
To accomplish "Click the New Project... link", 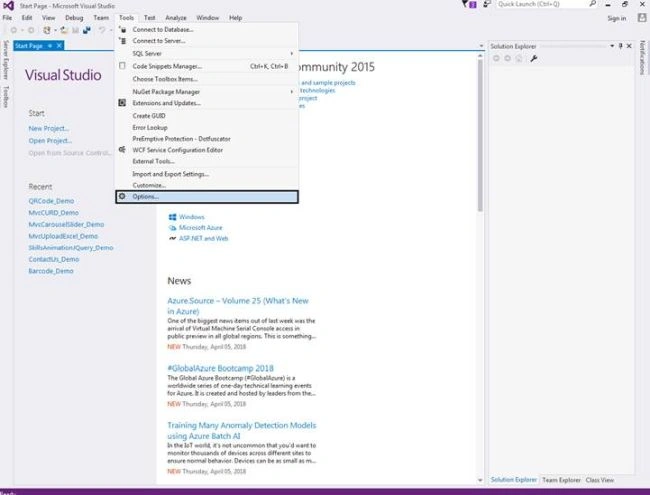I will (x=49, y=129).
